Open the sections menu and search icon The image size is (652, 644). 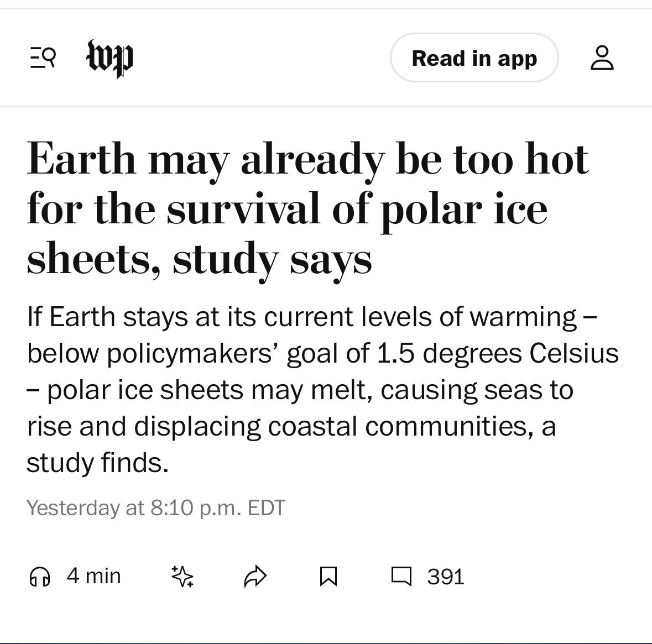43,57
